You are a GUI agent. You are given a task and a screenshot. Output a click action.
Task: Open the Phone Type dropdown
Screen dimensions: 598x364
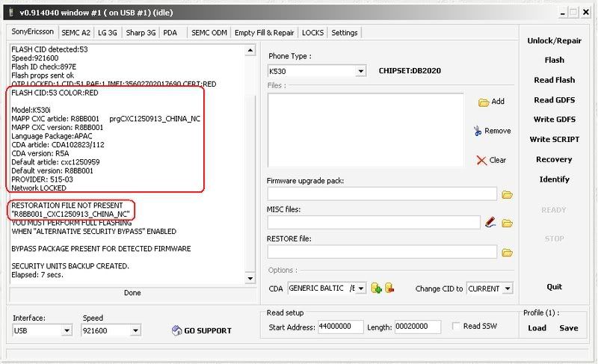click(360, 71)
